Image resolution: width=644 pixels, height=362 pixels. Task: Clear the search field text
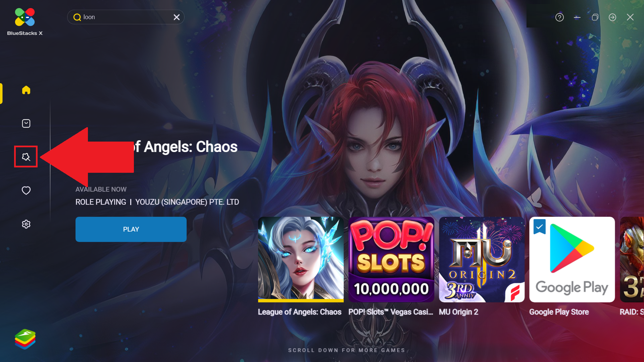177,17
